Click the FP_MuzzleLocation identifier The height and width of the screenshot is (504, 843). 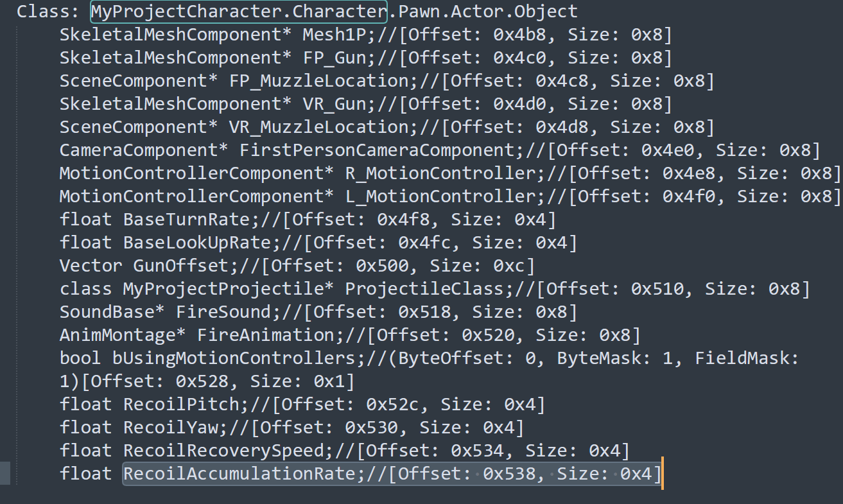click(x=318, y=81)
